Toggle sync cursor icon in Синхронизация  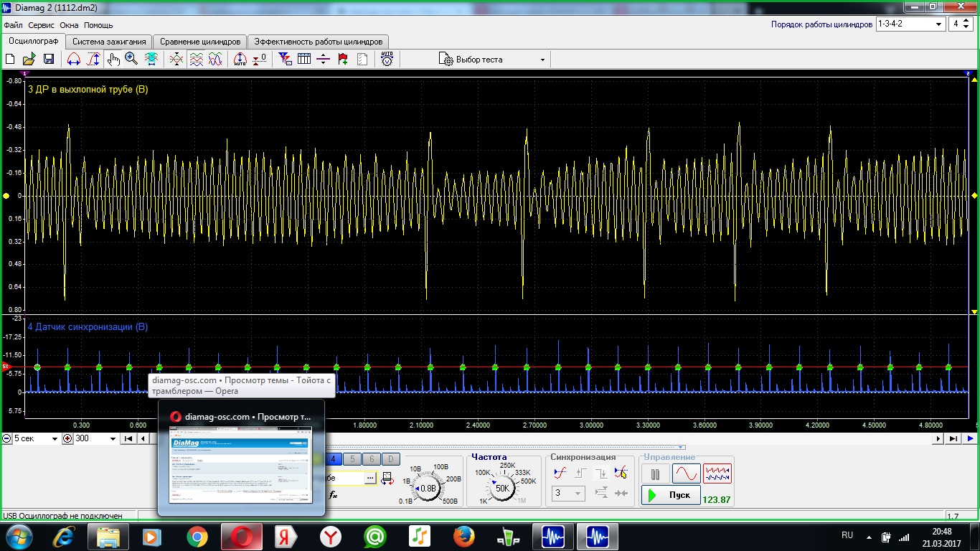(621, 473)
